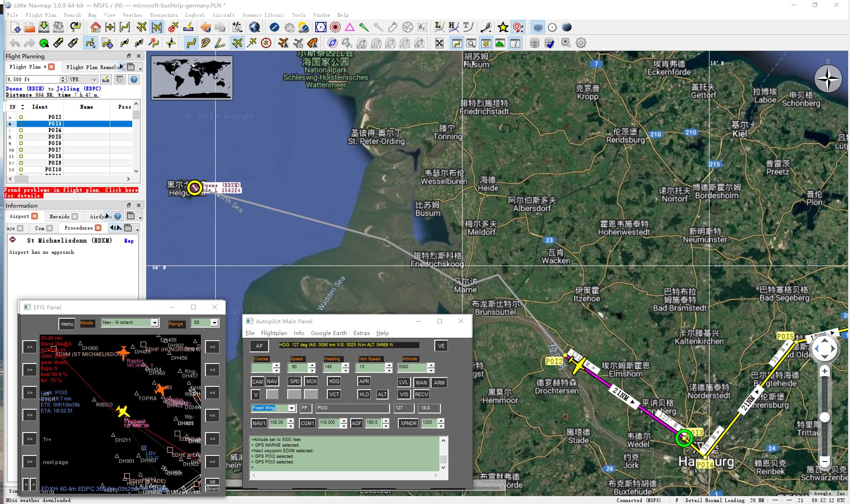Decrease Altitude value with down arrow
The image size is (850, 504).
pyautogui.click(x=431, y=370)
